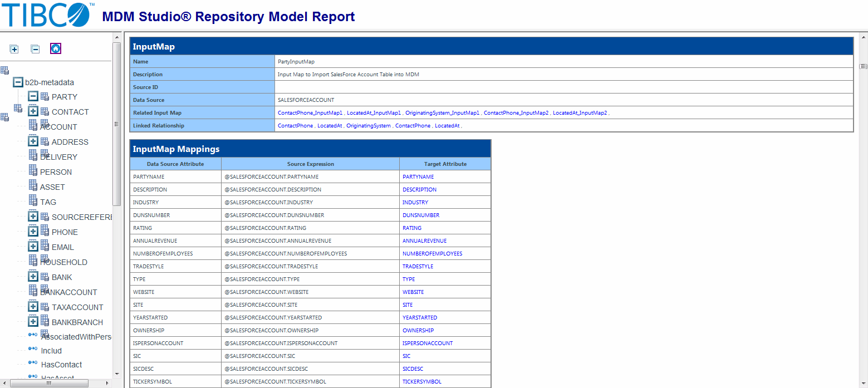Click the table icon beside ADDRESS
The image size is (868, 388).
[x=45, y=141]
